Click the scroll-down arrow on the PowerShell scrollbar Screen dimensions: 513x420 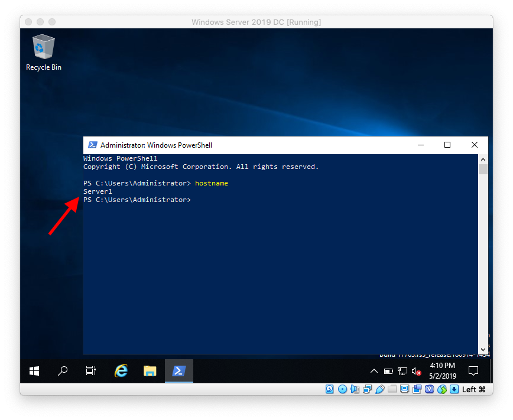(x=483, y=349)
